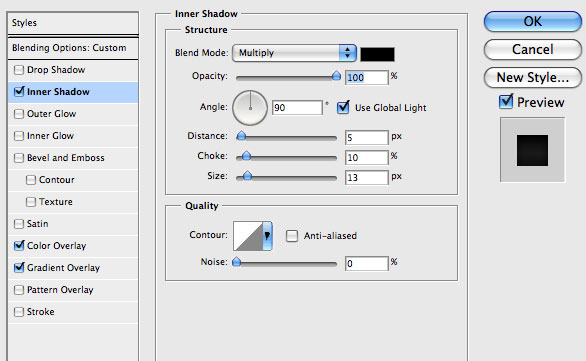Turn on Anti-aliased checkbox

[292, 236]
